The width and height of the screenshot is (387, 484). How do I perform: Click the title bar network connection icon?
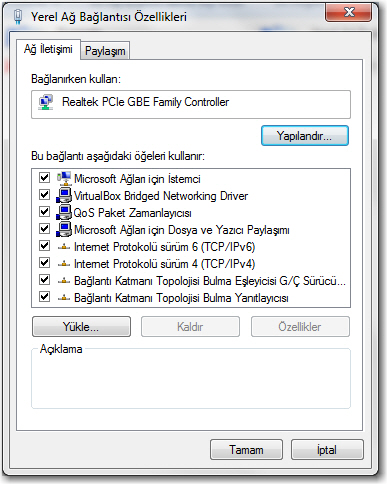pyautogui.click(x=18, y=16)
